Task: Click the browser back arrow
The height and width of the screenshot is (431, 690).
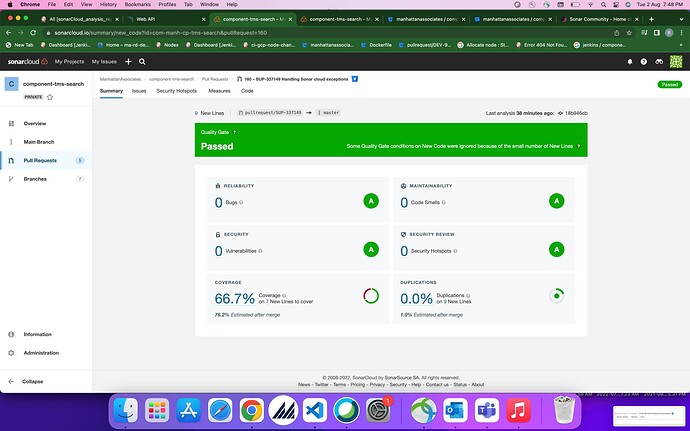Action: 8,33
